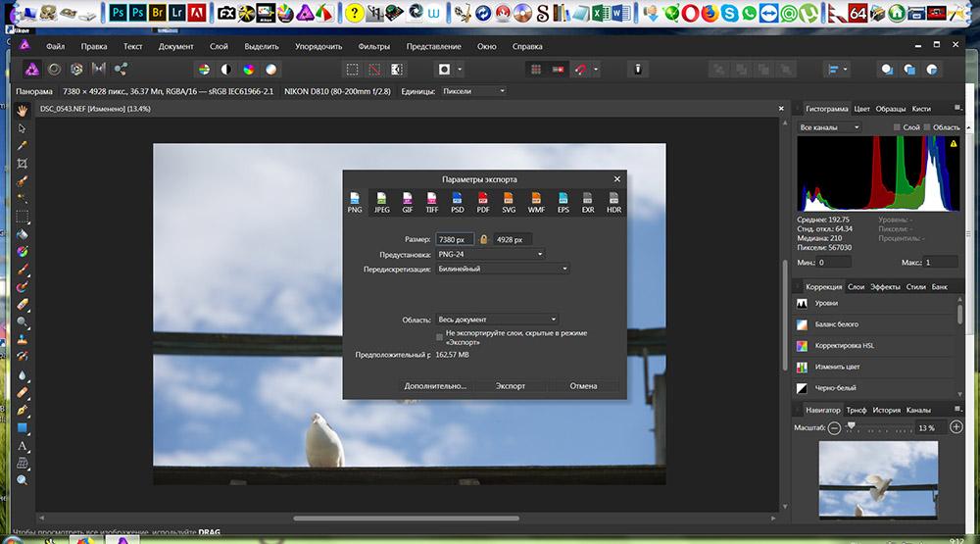The width and height of the screenshot is (980, 544).
Task: Select the Pen tool
Action: point(22,410)
